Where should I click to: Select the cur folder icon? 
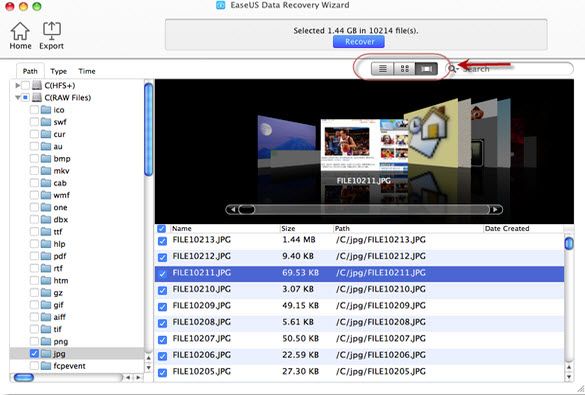[x=46, y=134]
